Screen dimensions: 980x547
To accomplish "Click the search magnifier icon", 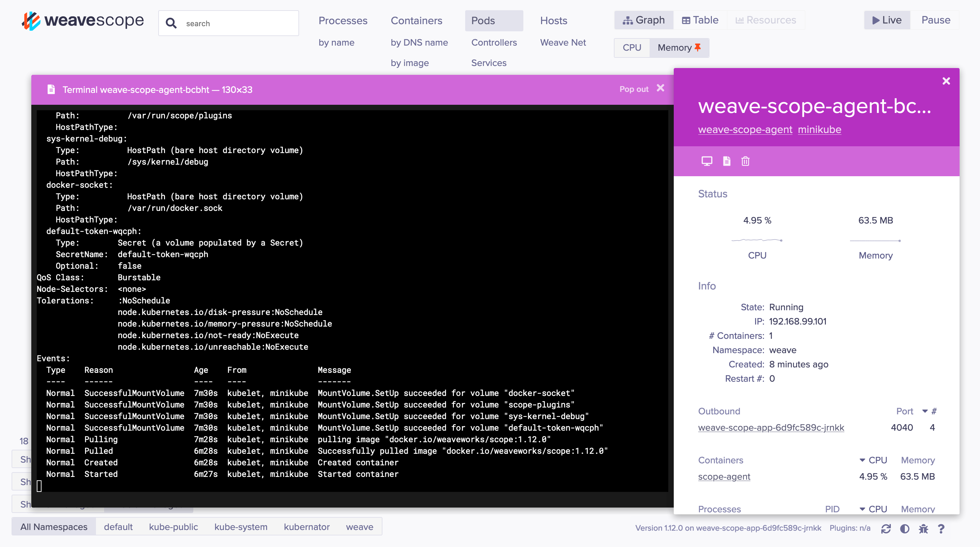I will [171, 23].
